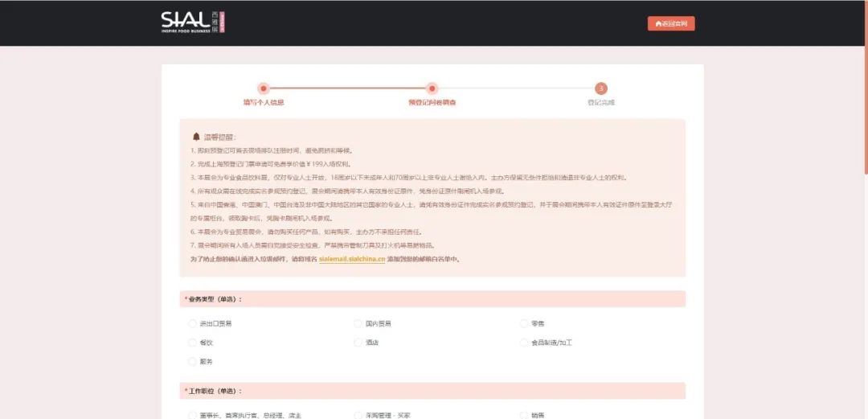The width and height of the screenshot is (868, 419).
Task: Select the 进出口贸易 radio option
Action: tap(192, 324)
